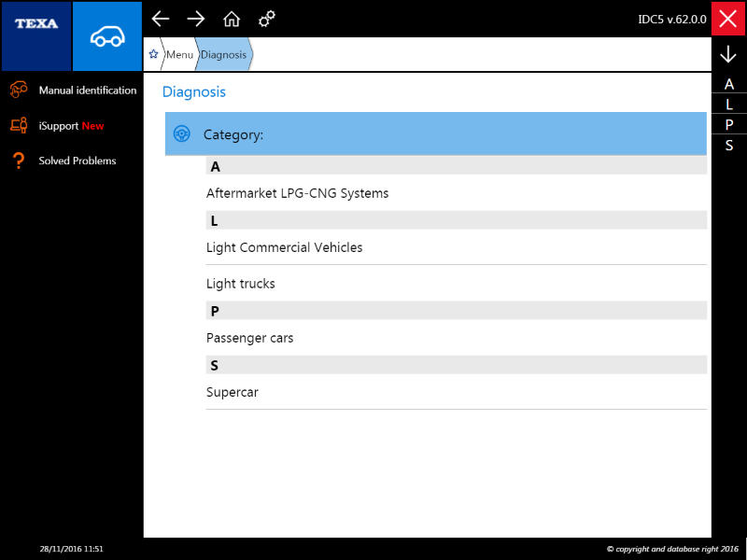Select the Diagnosis breadcrumb

[223, 55]
